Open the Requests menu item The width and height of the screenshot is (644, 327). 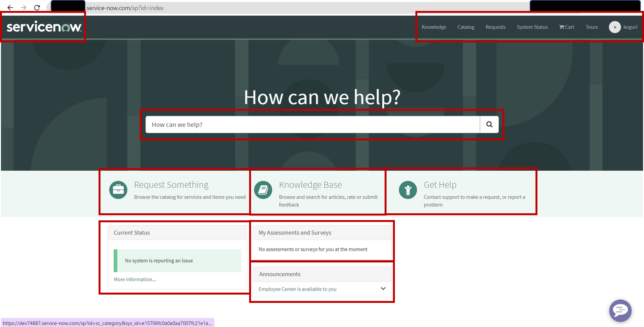coord(495,27)
